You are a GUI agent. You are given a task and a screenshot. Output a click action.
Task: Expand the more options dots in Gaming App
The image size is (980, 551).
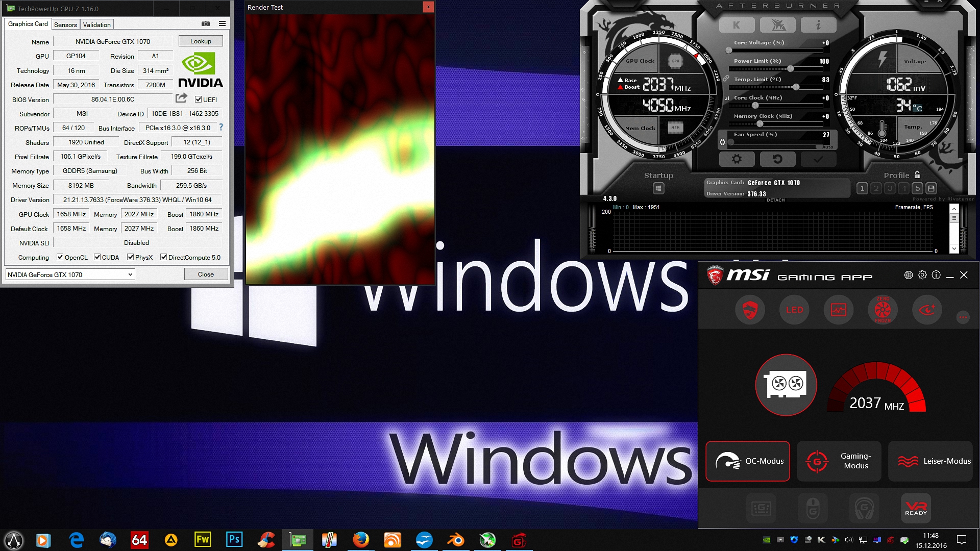[x=963, y=317]
